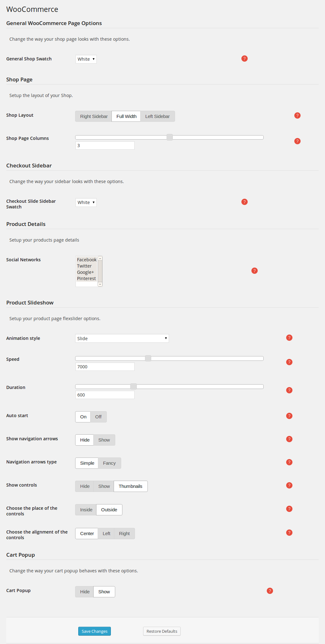Click the Duration help question mark
The image size is (325, 644).
(289, 390)
